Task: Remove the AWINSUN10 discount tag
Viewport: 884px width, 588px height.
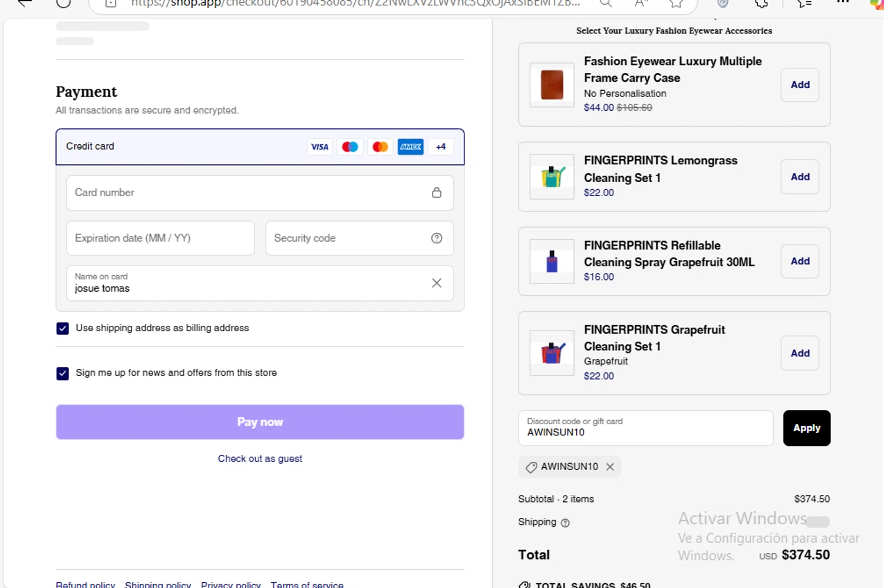Action: 610,467
